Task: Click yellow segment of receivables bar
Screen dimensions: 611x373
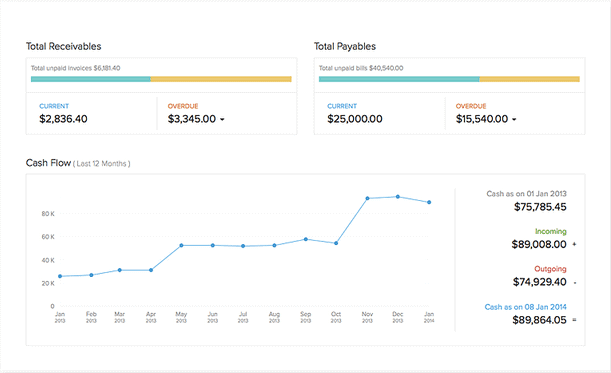Action: [221, 79]
